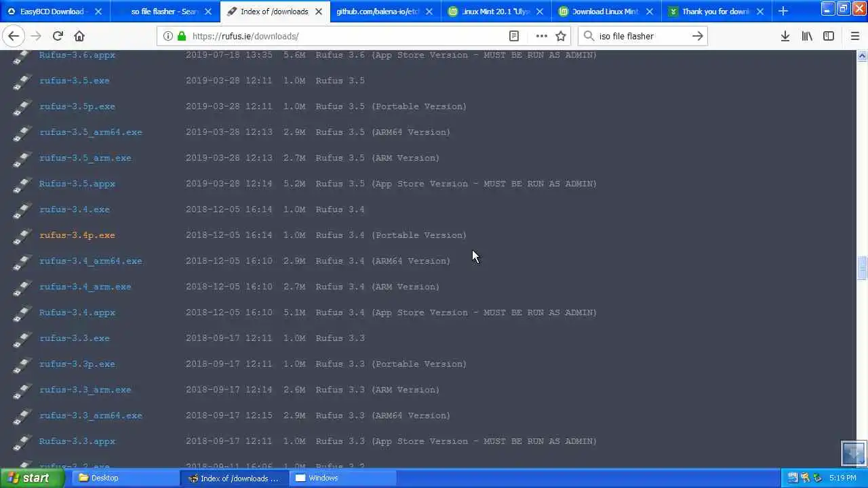Image resolution: width=868 pixels, height=488 pixels.
Task: Open the browser home page
Action: 79,36
